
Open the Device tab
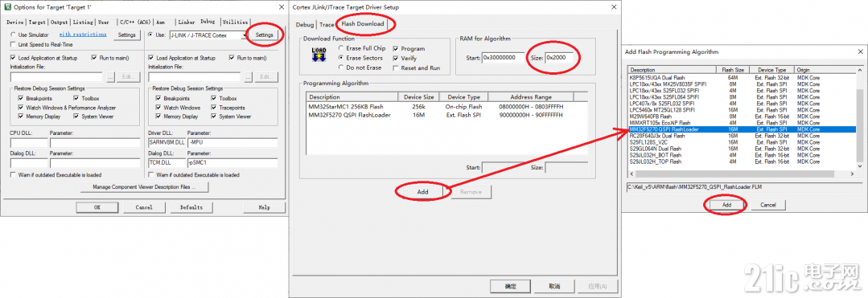click(15, 22)
